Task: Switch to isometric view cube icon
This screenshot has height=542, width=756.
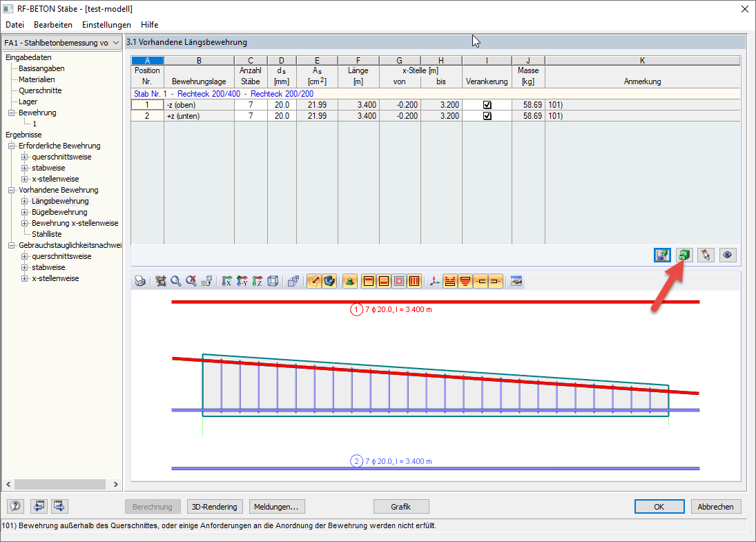Action: 273,281
